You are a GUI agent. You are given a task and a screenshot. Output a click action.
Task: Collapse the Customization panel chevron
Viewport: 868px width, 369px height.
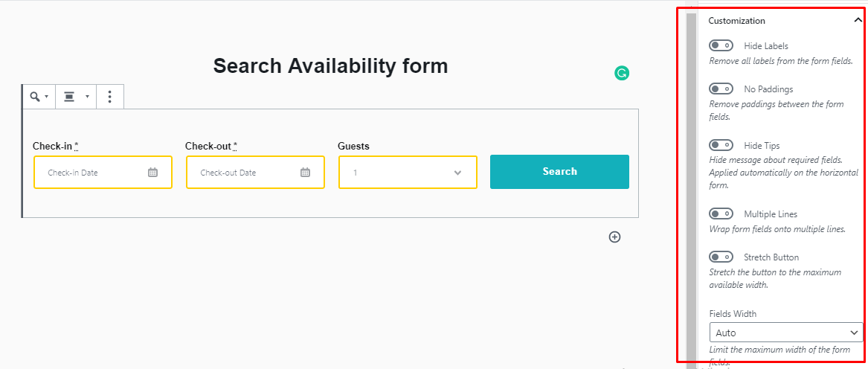click(x=858, y=21)
